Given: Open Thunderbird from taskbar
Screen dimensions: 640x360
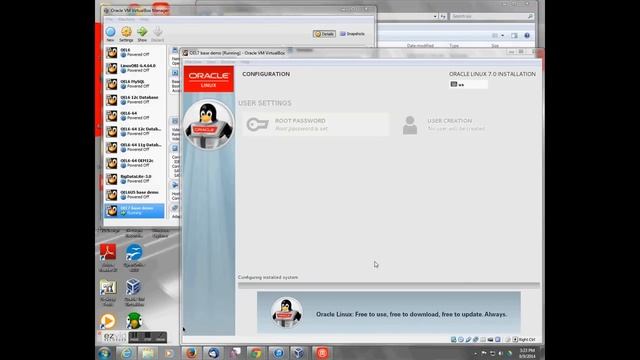Looking at the screenshot, I should [x=213, y=353].
